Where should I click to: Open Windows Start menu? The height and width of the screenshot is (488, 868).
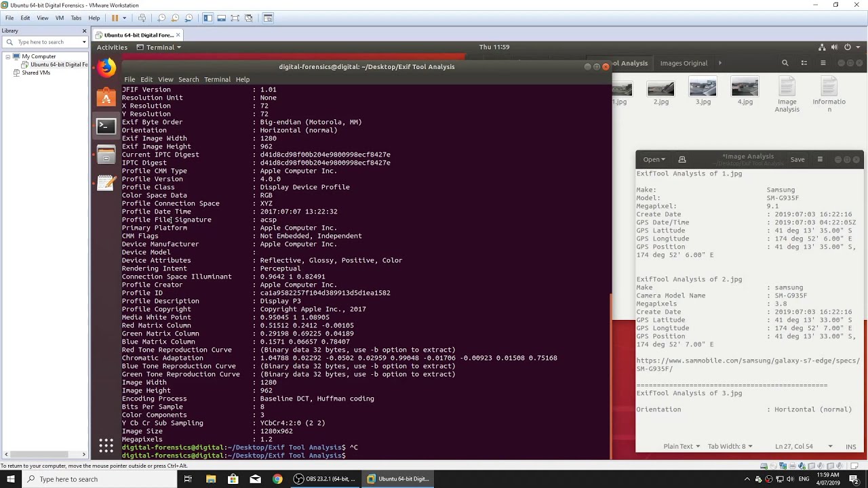[x=11, y=479]
